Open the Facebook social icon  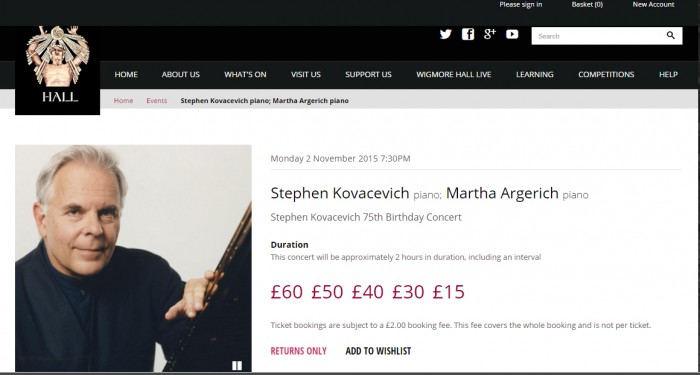point(468,34)
